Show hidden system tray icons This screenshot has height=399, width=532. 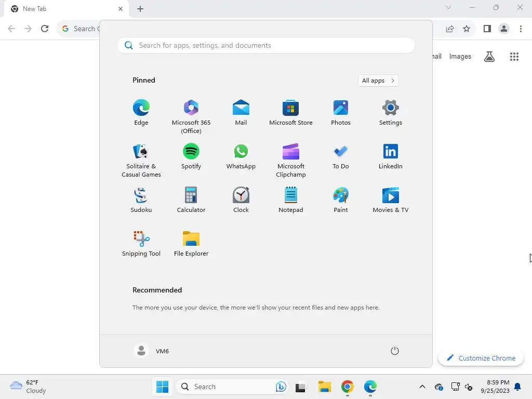pyautogui.click(x=422, y=387)
